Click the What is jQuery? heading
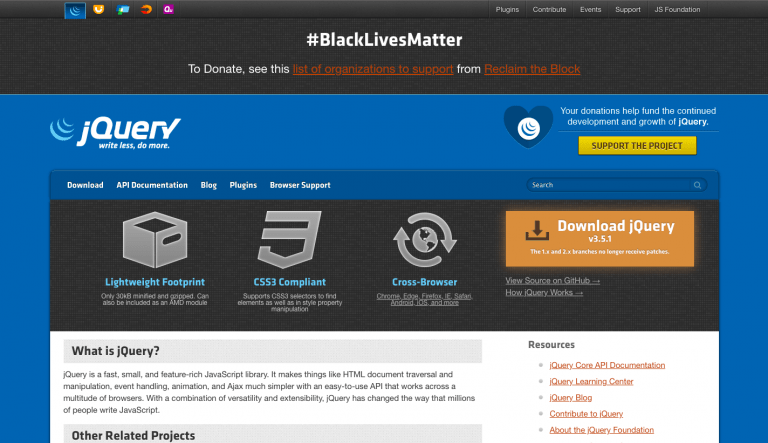Image resolution: width=768 pixels, height=443 pixels. tap(116, 351)
